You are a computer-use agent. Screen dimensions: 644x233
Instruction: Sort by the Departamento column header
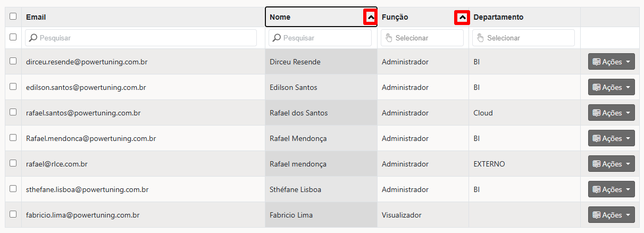498,17
